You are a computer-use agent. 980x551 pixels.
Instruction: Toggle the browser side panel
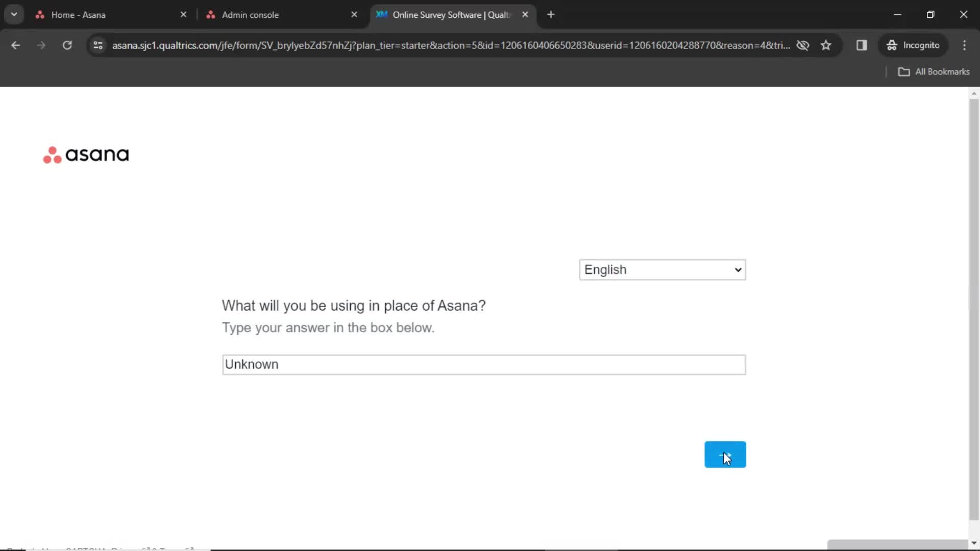pyautogui.click(x=862, y=45)
